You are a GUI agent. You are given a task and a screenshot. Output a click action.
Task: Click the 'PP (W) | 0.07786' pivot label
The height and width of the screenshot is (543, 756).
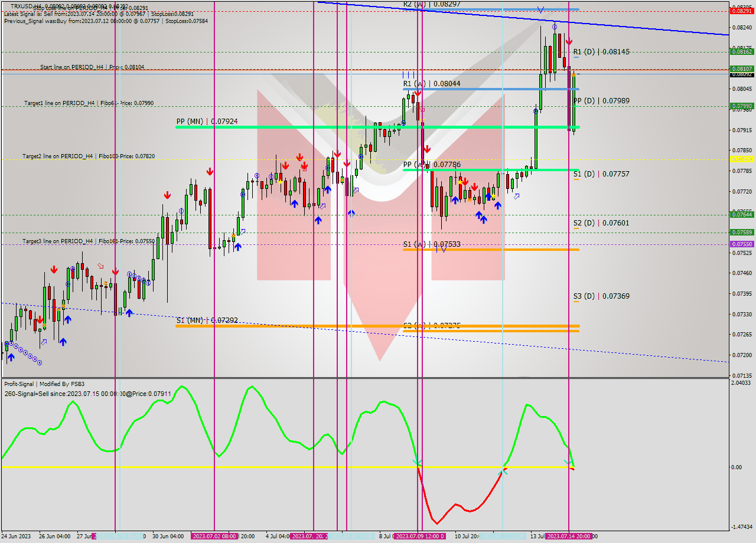pyautogui.click(x=432, y=164)
